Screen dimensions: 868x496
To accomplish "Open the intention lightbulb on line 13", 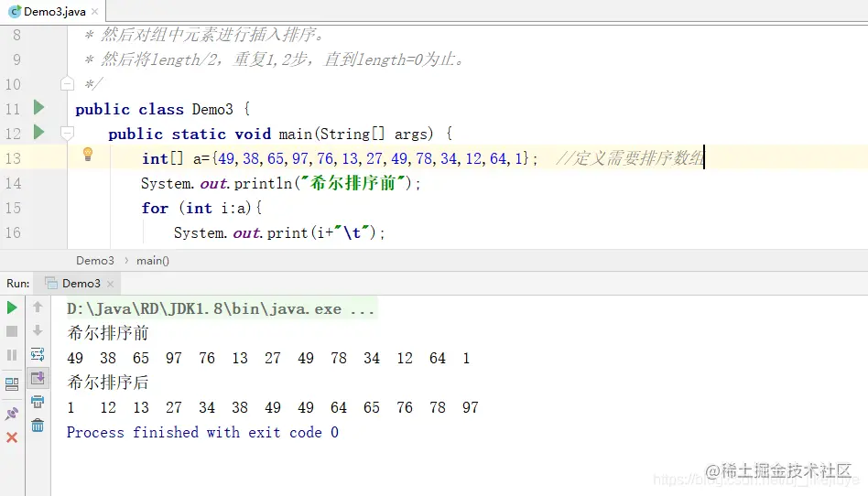I will (x=88, y=155).
